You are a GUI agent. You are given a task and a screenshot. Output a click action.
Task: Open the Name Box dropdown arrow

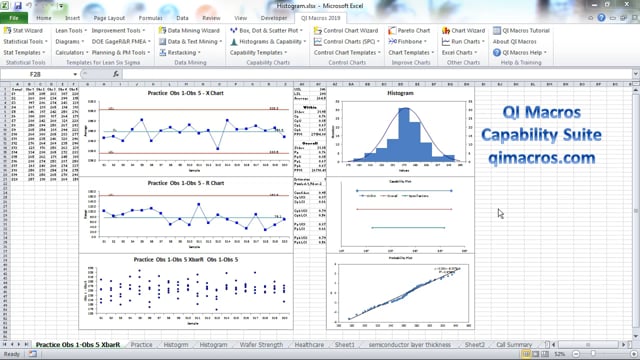(75, 74)
